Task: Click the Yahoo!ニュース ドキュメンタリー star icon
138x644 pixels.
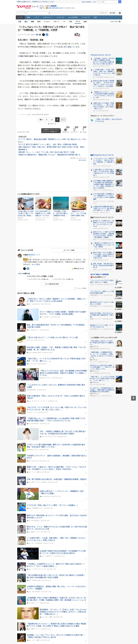Action: [92, 120]
